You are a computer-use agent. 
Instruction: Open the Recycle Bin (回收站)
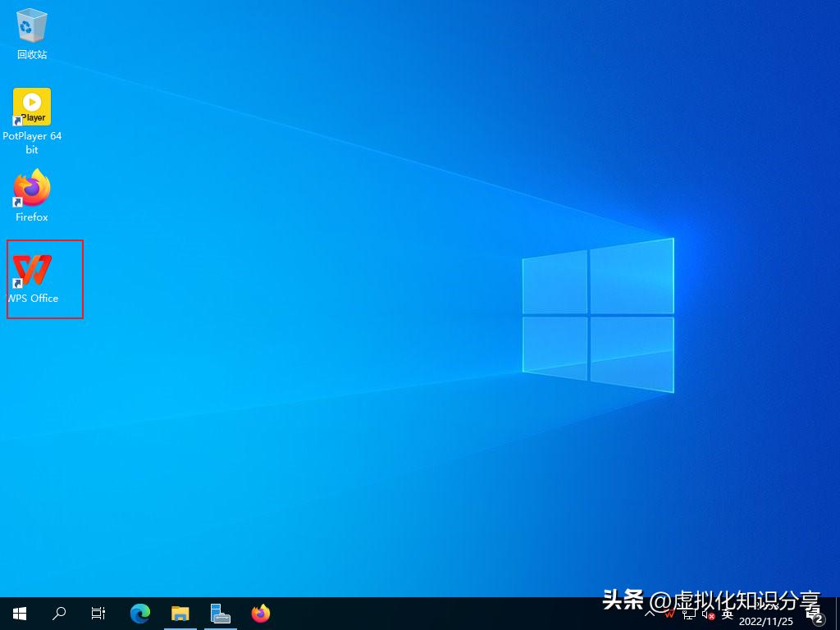click(x=31, y=25)
